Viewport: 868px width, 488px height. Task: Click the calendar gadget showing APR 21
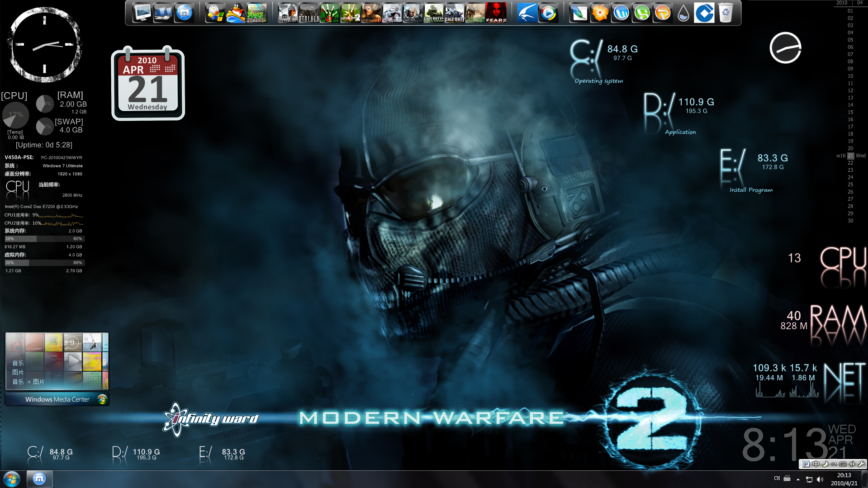click(x=148, y=83)
